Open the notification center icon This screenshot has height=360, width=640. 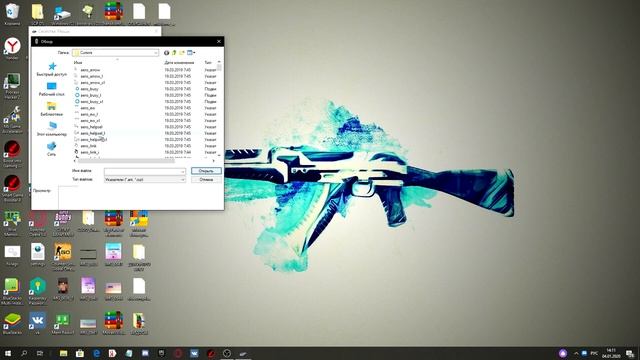(630, 353)
